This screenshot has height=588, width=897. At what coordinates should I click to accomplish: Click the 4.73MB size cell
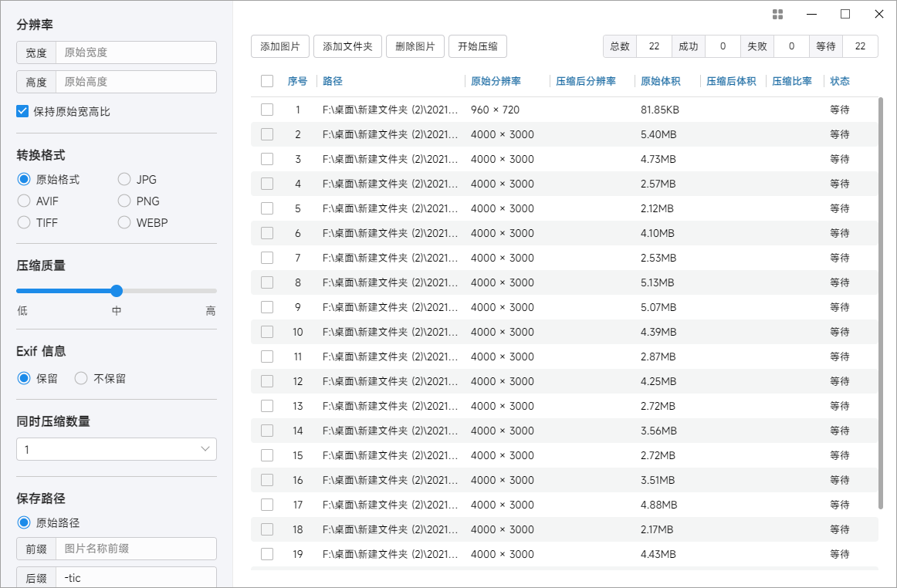[658, 159]
